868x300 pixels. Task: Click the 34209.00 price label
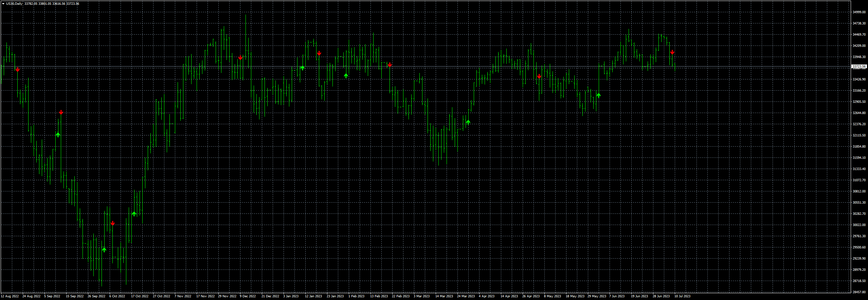click(x=859, y=46)
